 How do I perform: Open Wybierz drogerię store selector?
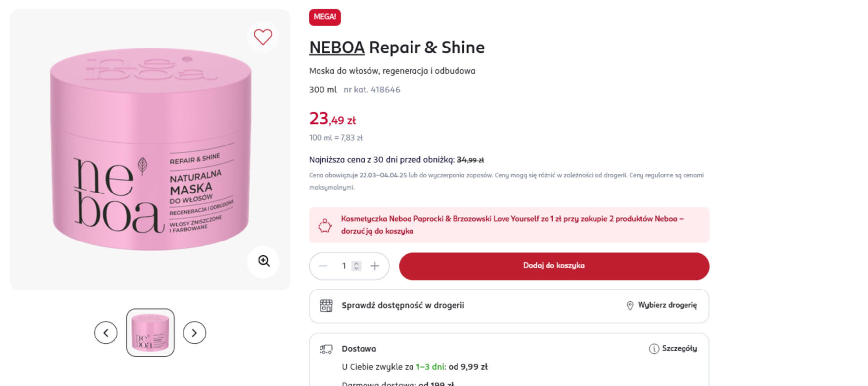click(662, 305)
